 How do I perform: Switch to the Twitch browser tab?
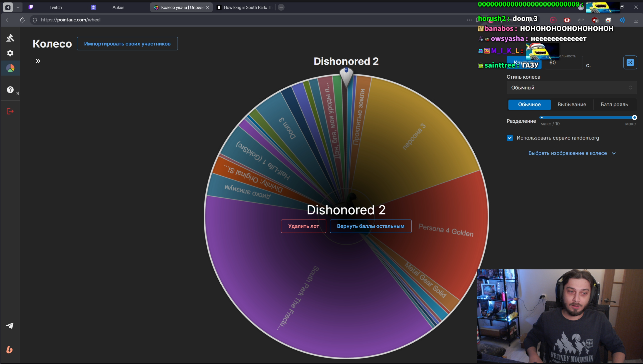(55, 7)
